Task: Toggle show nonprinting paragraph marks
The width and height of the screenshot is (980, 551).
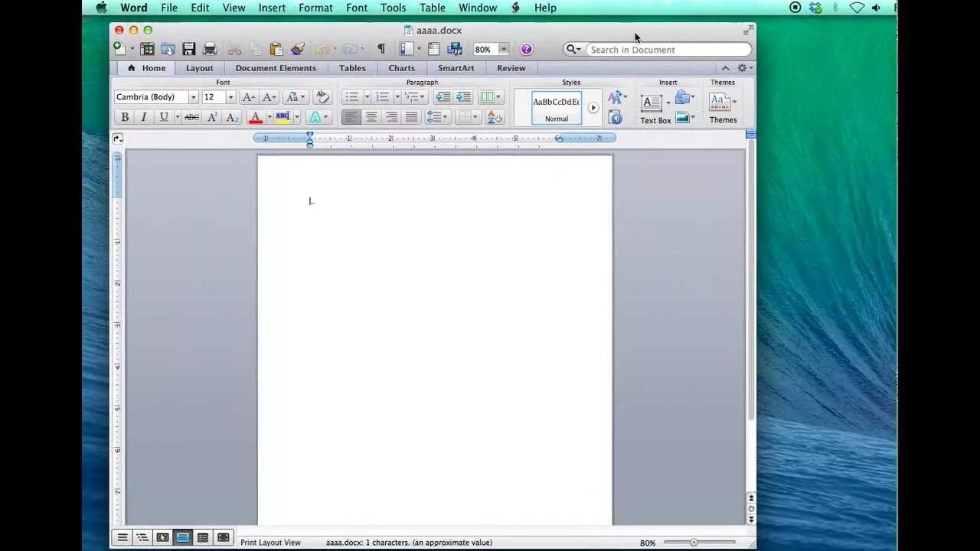Action: click(381, 49)
